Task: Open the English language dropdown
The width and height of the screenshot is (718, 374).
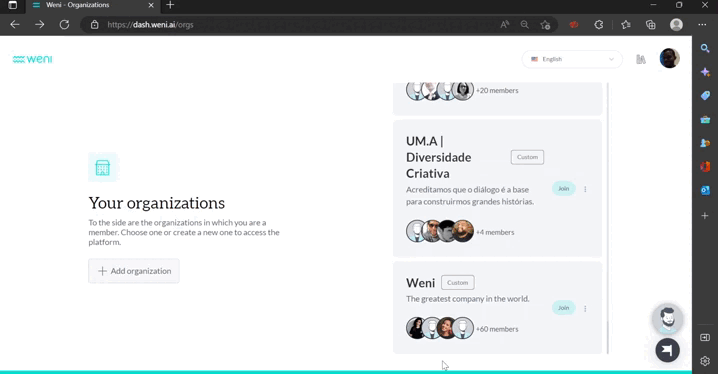Action: (572, 59)
